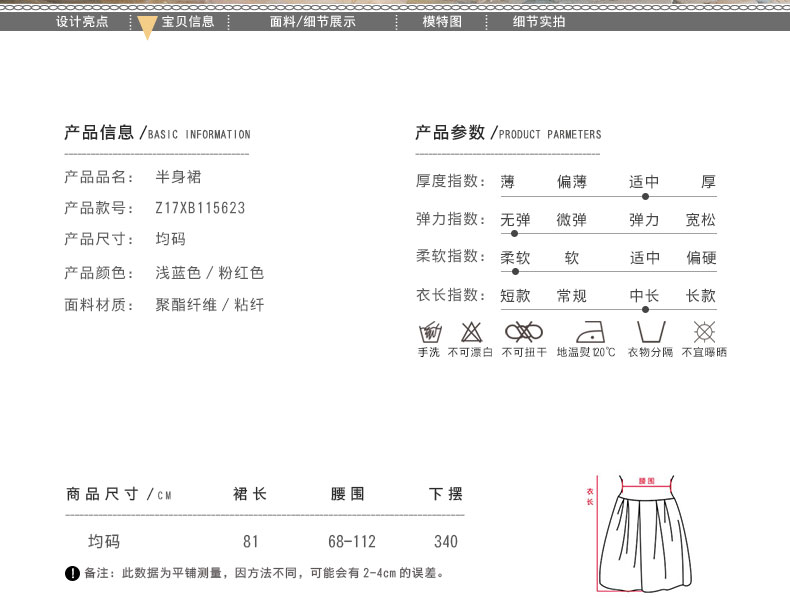Open the 模特图 tab
The image size is (790, 600).
442,22
